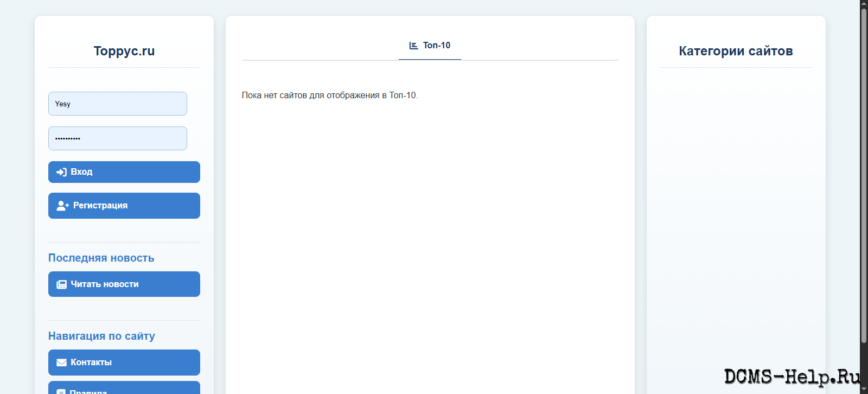Open Читать новости
The width and height of the screenshot is (868, 394).
[124, 284]
